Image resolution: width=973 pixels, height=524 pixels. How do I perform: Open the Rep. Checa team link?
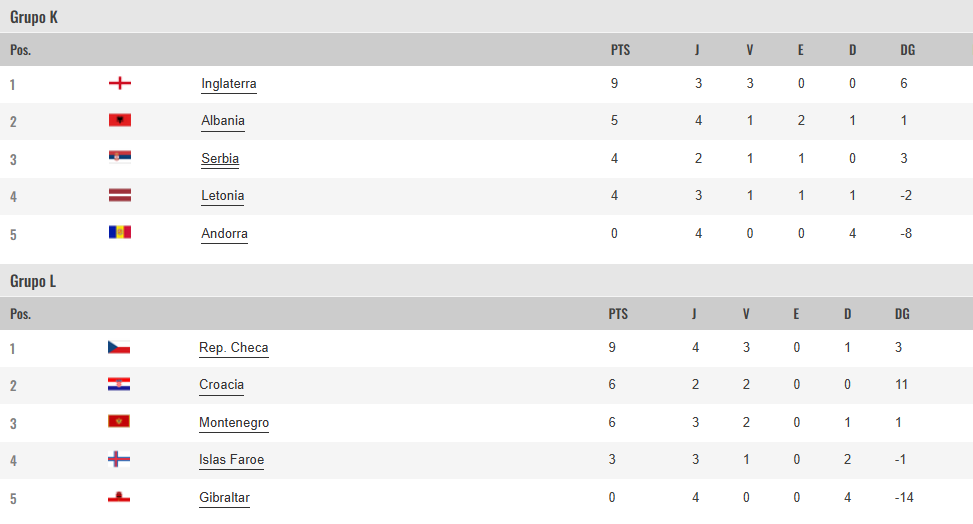(x=234, y=348)
